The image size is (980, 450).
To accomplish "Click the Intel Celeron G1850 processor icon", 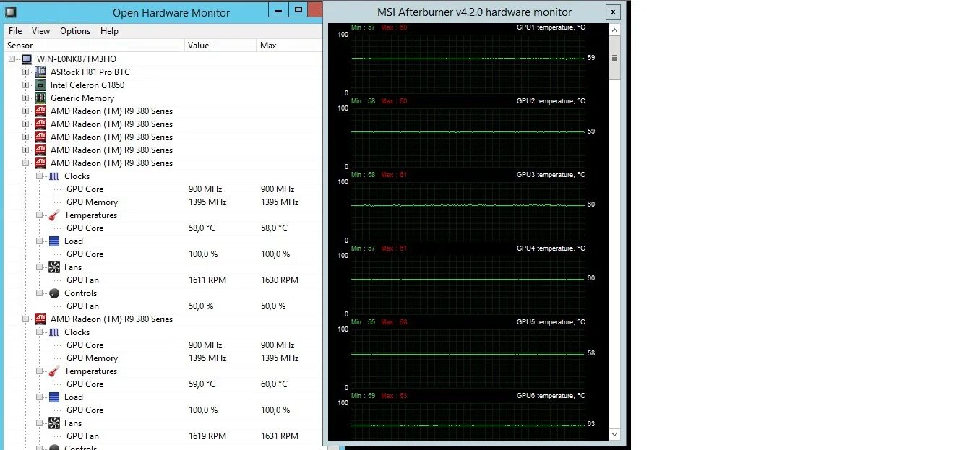I will tap(40, 85).
